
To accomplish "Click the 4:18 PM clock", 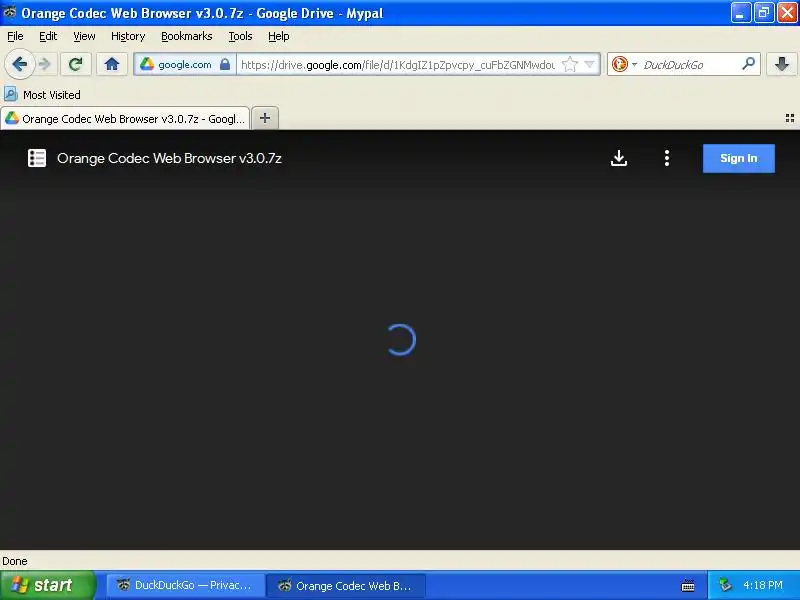I will point(763,585).
